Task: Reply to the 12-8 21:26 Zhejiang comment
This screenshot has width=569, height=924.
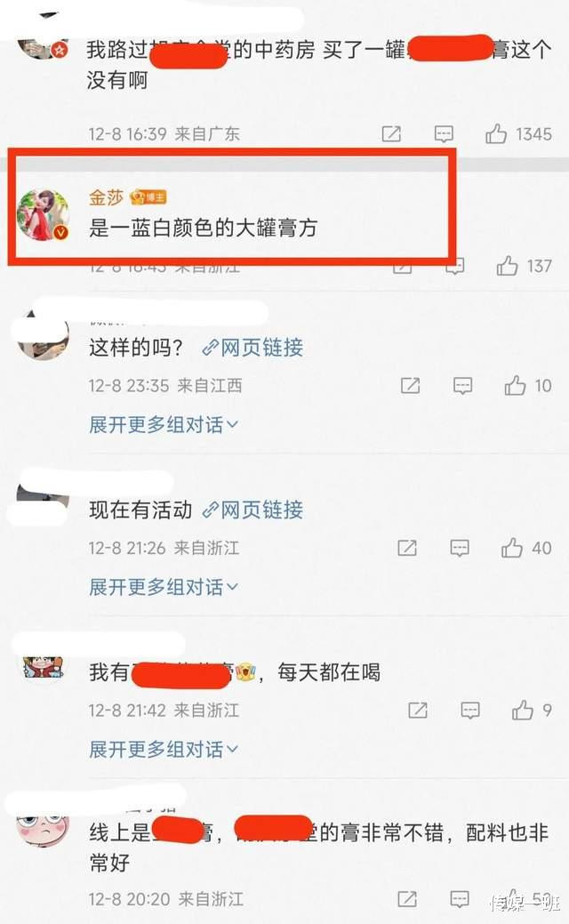Action: pos(460,548)
